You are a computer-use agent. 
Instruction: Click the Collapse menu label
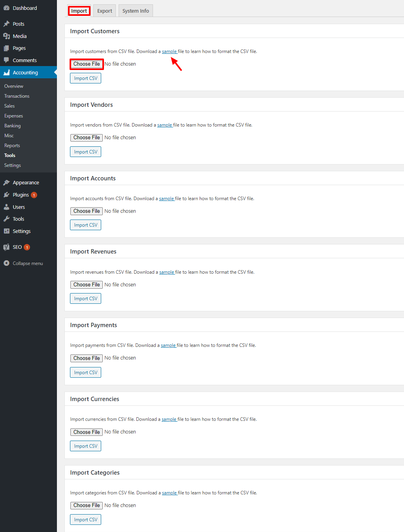tap(28, 263)
